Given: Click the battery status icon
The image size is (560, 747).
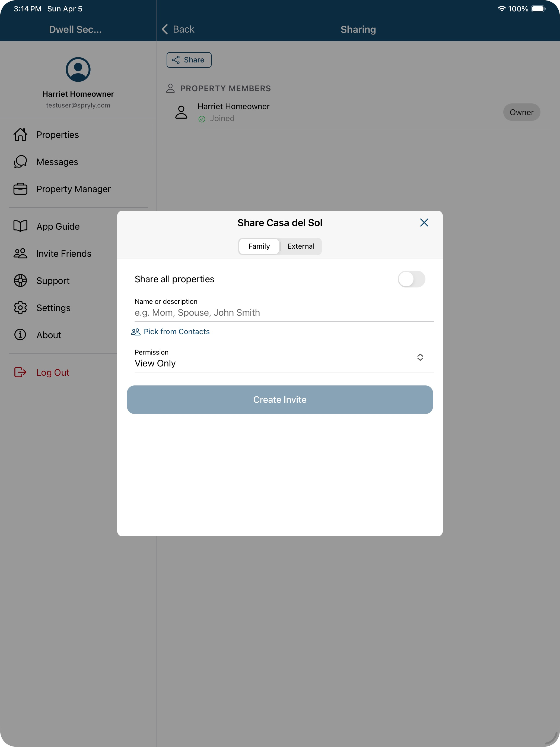Looking at the screenshot, I should point(538,9).
